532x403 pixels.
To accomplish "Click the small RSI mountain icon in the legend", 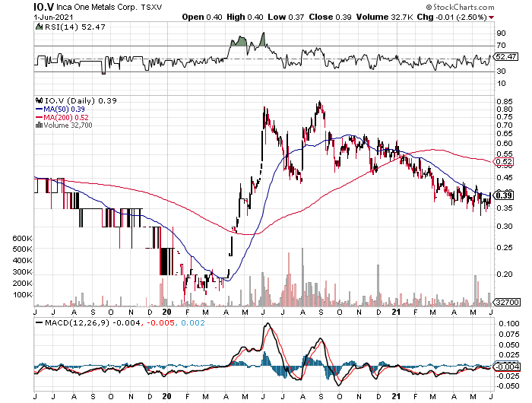I will click(39, 27).
